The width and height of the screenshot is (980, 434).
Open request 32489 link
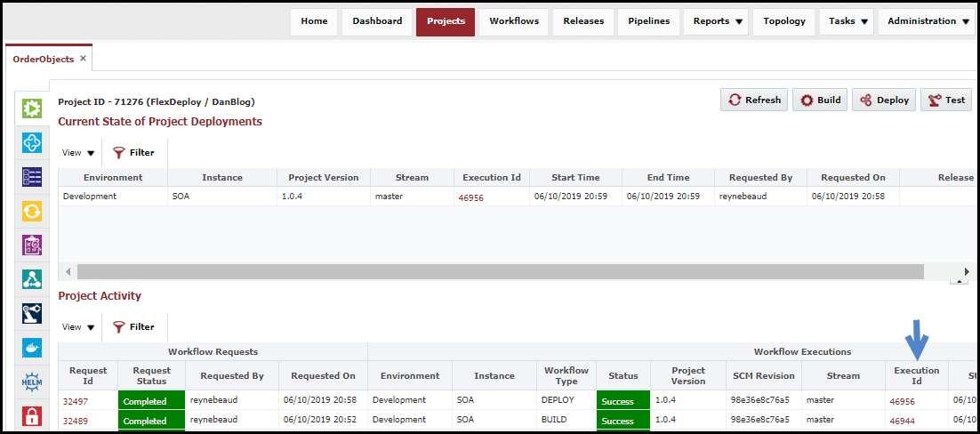click(x=76, y=421)
